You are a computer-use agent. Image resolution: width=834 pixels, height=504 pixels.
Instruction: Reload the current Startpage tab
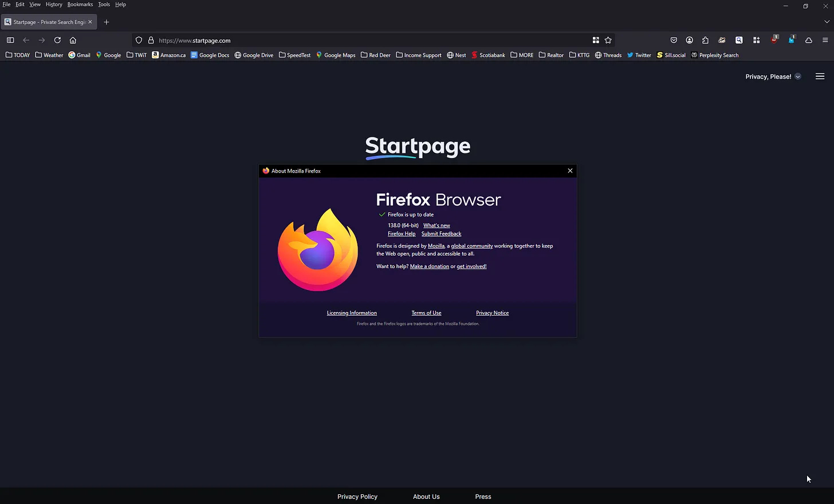click(x=57, y=40)
